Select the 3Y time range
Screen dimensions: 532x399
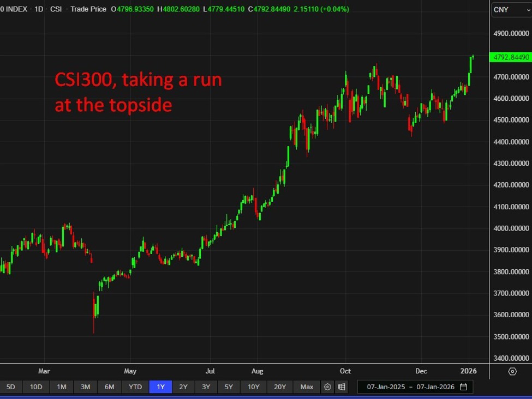206,387
